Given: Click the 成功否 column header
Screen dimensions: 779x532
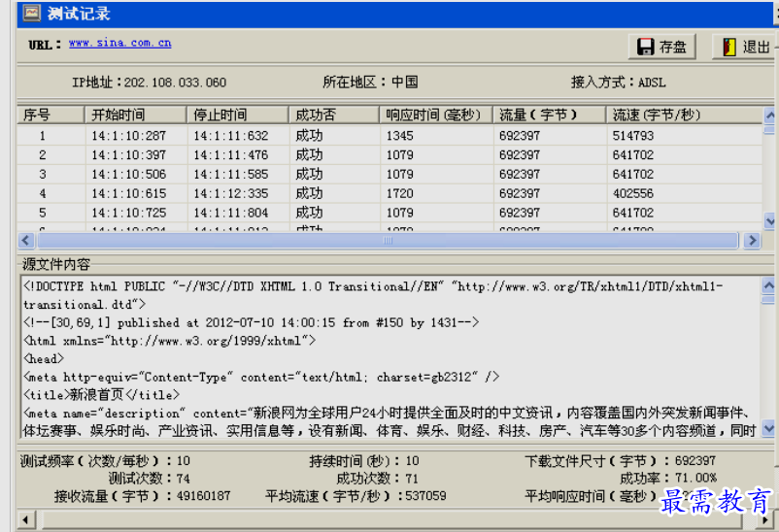Looking at the screenshot, I should (334, 115).
